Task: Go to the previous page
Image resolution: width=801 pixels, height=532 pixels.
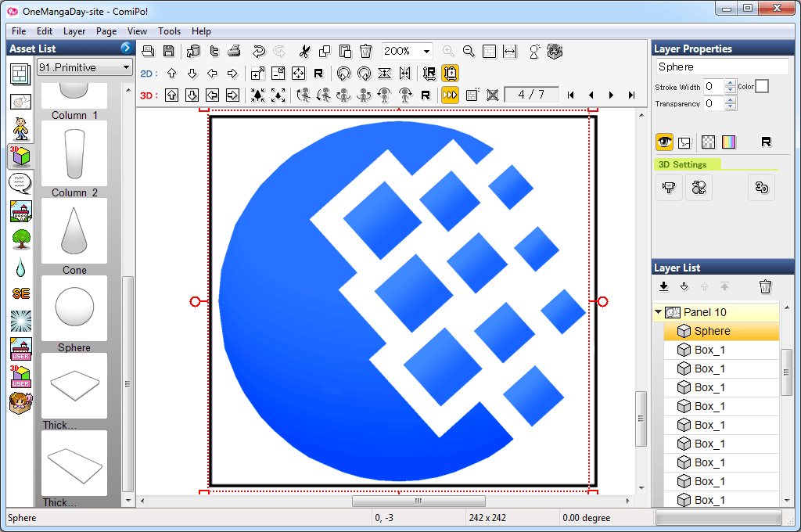Action: (591, 95)
